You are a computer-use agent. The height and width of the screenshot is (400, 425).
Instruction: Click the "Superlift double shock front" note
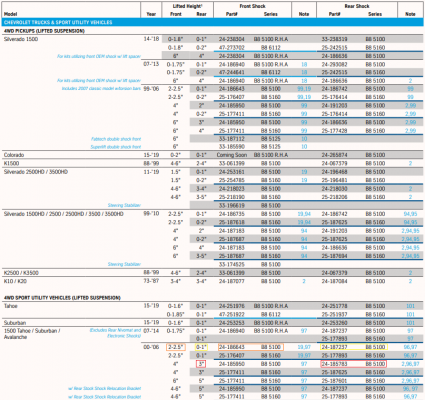[116, 147]
